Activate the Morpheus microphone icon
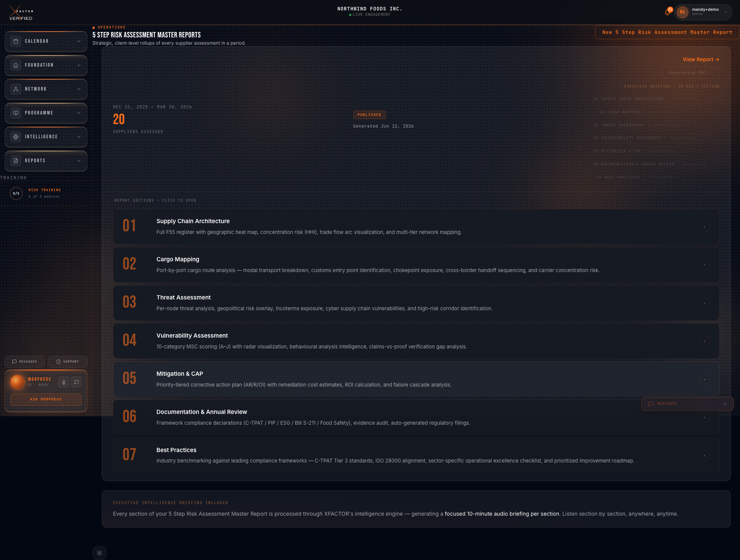The image size is (740, 560). click(64, 382)
